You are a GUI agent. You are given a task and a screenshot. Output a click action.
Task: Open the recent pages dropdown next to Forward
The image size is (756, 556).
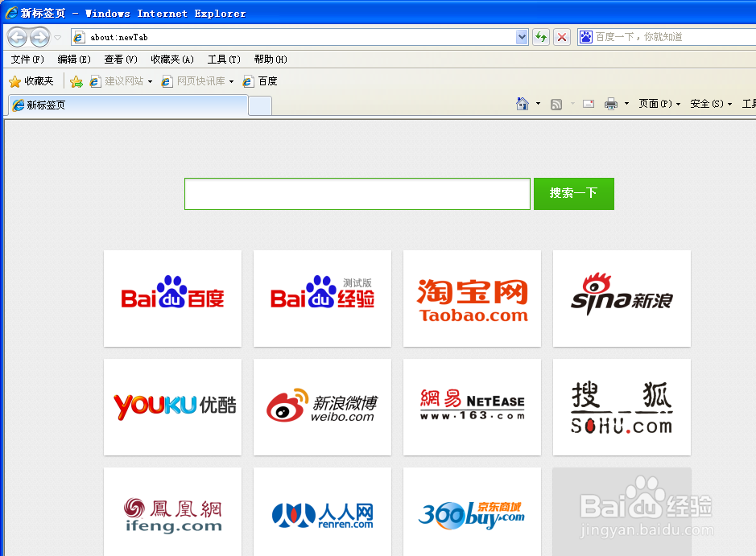point(58,38)
